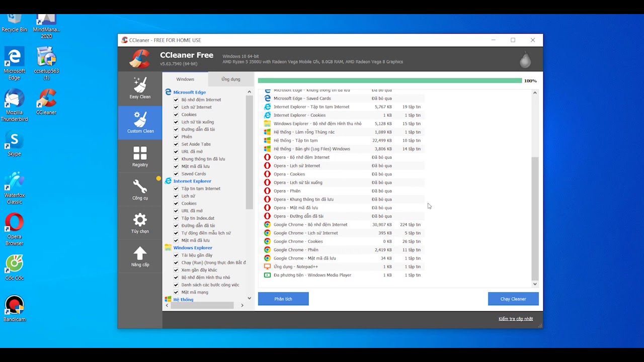Toggle Tập tin Index.dat checkbox
The height and width of the screenshot is (362, 644).
[x=176, y=218]
